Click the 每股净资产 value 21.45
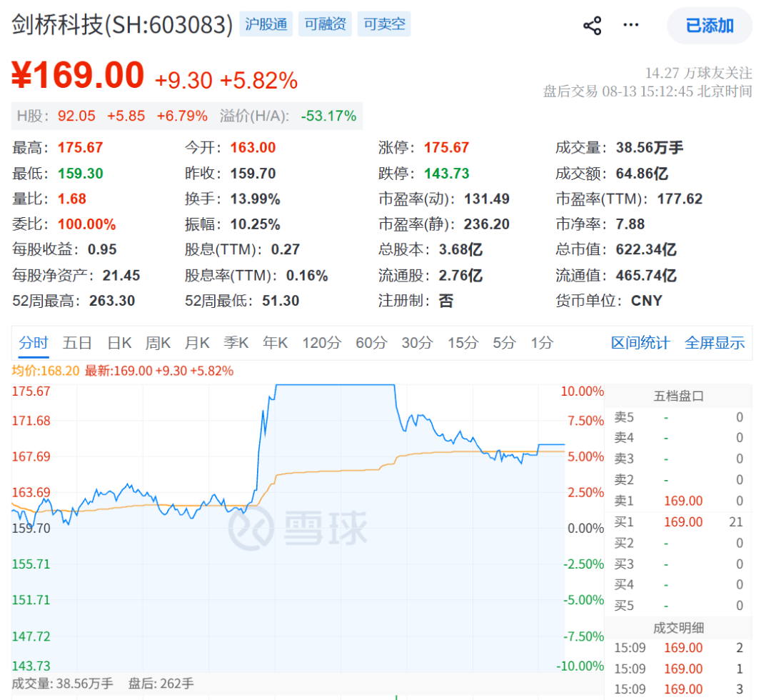This screenshot has width=771, height=700. tap(121, 275)
